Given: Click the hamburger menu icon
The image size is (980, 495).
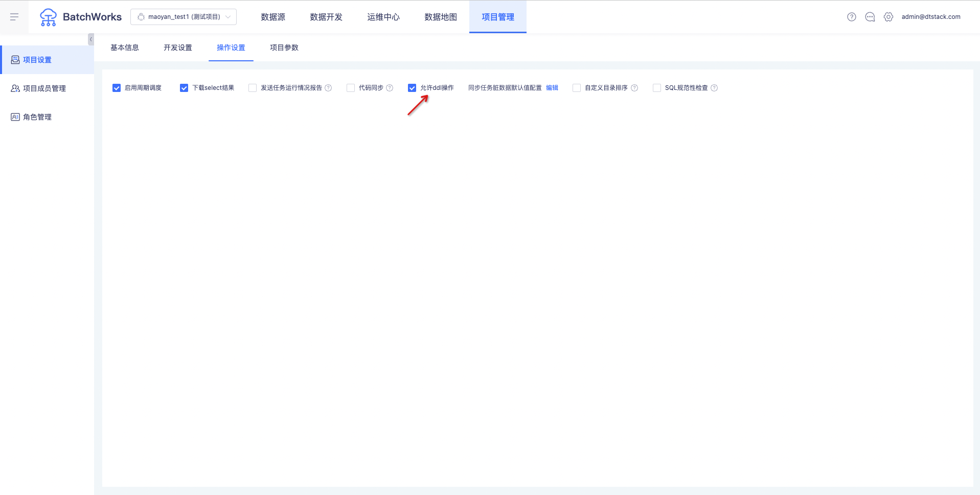Looking at the screenshot, I should pos(14,17).
